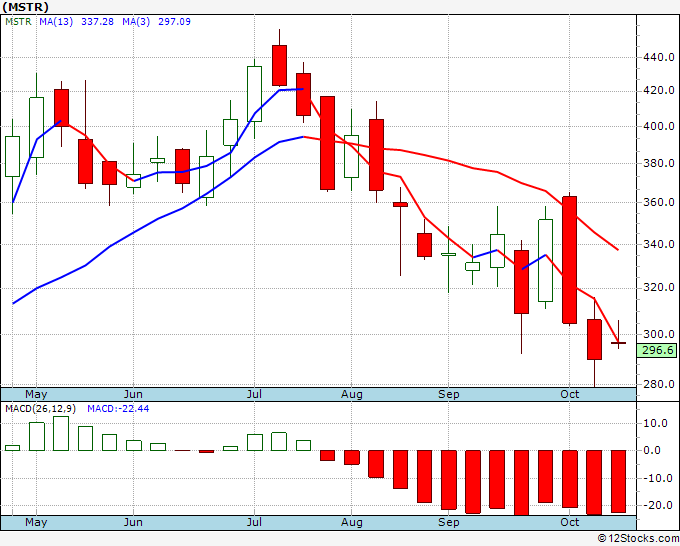The image size is (680, 546).
Task: Click the 400.0 price axis label
Action: 659,126
